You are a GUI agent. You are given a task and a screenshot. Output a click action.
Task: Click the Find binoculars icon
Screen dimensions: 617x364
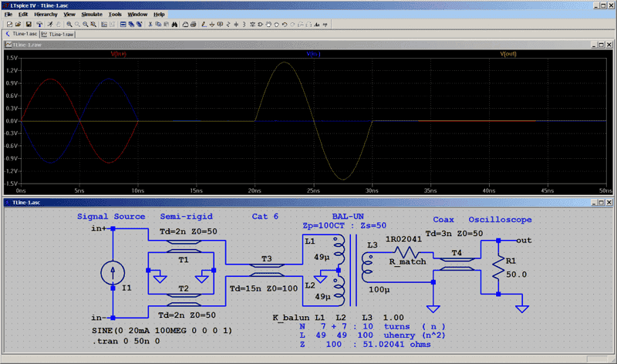[x=174, y=25]
